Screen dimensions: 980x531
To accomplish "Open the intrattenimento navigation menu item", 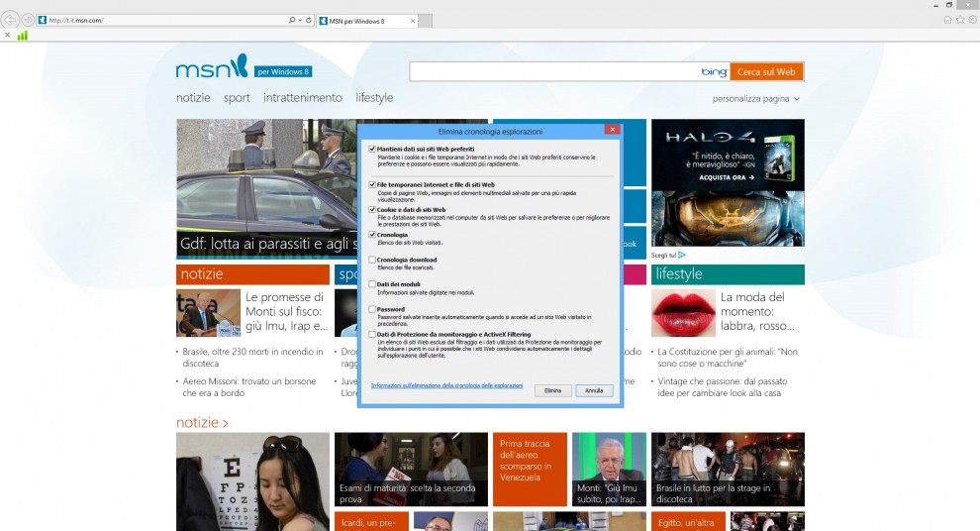I will click(x=303, y=97).
